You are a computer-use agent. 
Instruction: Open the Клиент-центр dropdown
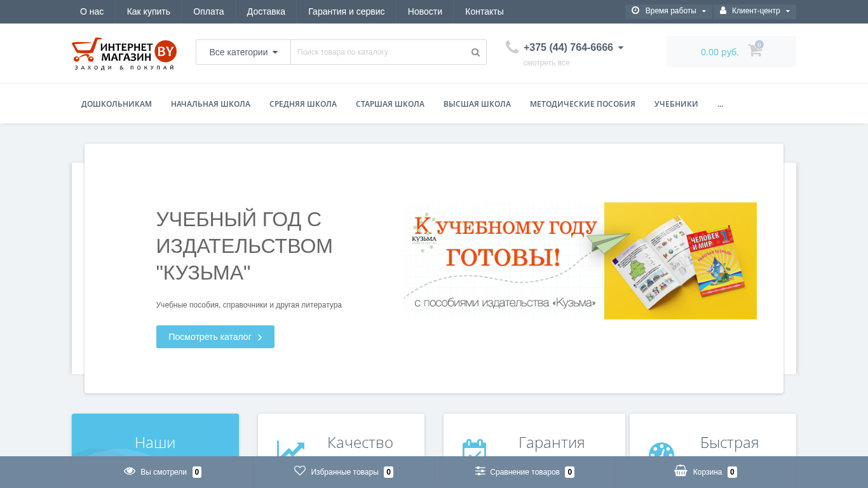[755, 11]
